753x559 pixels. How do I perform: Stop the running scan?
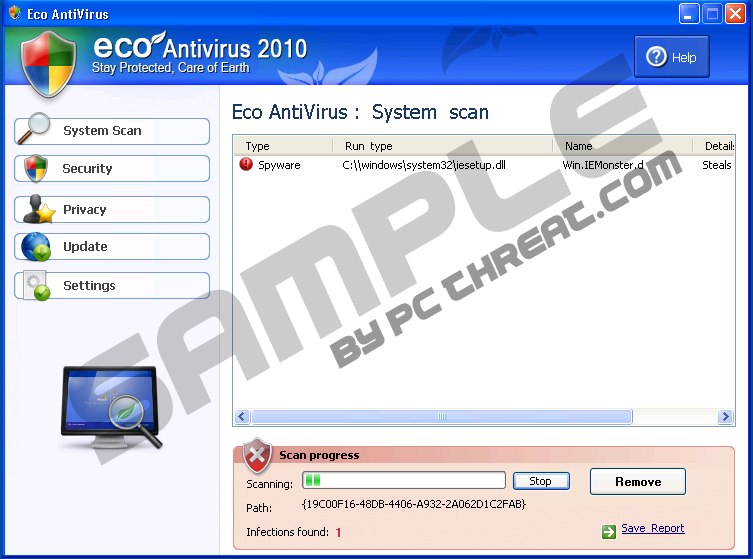click(x=541, y=481)
